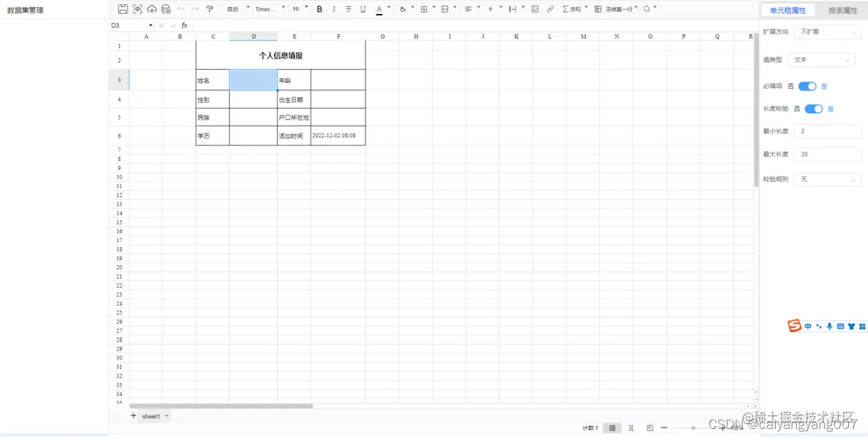Switch to page layout view icon

point(631,428)
